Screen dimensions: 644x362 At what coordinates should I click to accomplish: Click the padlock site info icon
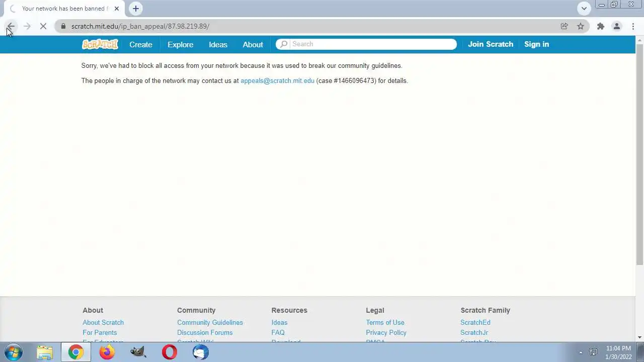pos(63,26)
